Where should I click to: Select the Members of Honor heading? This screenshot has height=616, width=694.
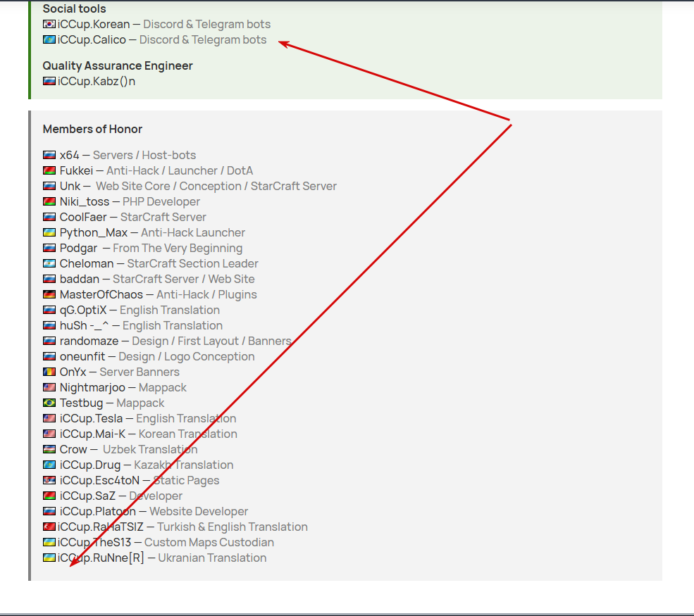click(92, 129)
